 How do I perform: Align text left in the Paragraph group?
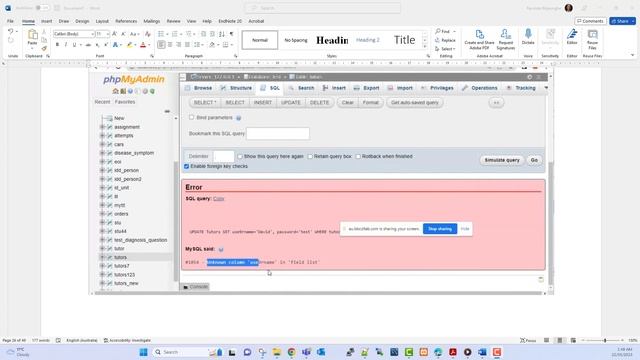161,45
